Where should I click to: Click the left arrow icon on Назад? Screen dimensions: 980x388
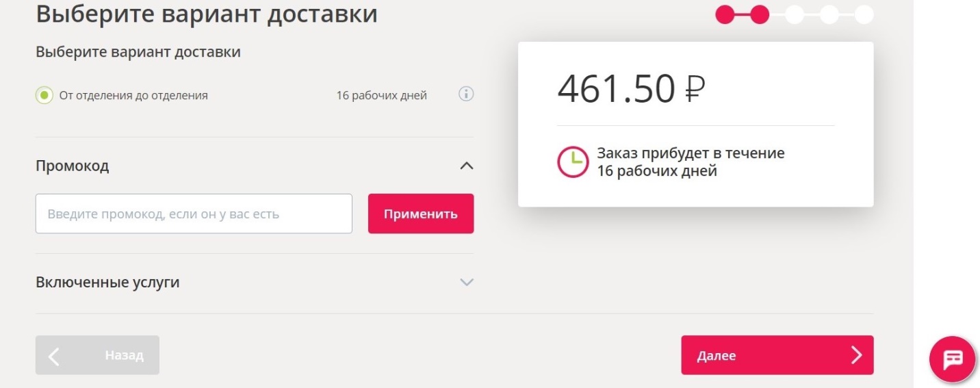click(x=54, y=355)
